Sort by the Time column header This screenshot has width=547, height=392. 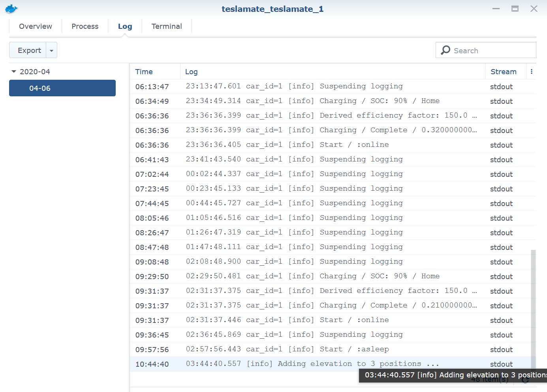[155, 71]
